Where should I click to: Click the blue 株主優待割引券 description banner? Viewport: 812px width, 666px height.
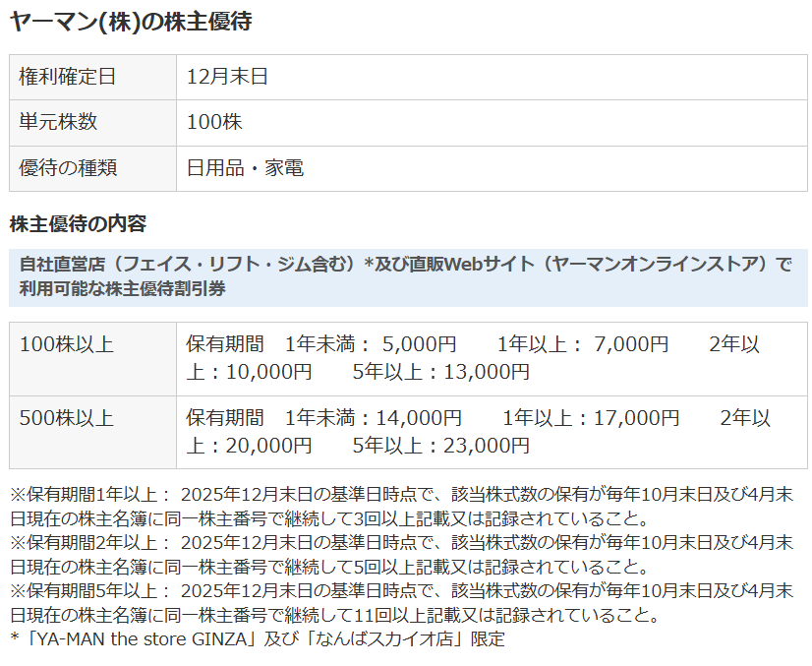point(408,277)
